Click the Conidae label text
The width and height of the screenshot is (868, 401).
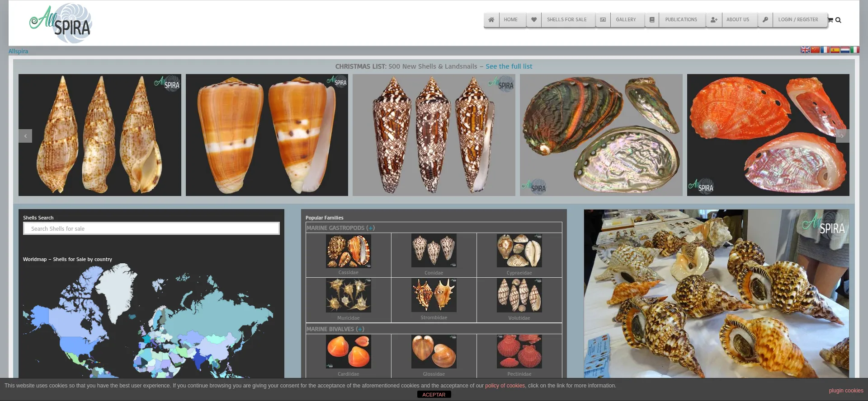tap(434, 273)
